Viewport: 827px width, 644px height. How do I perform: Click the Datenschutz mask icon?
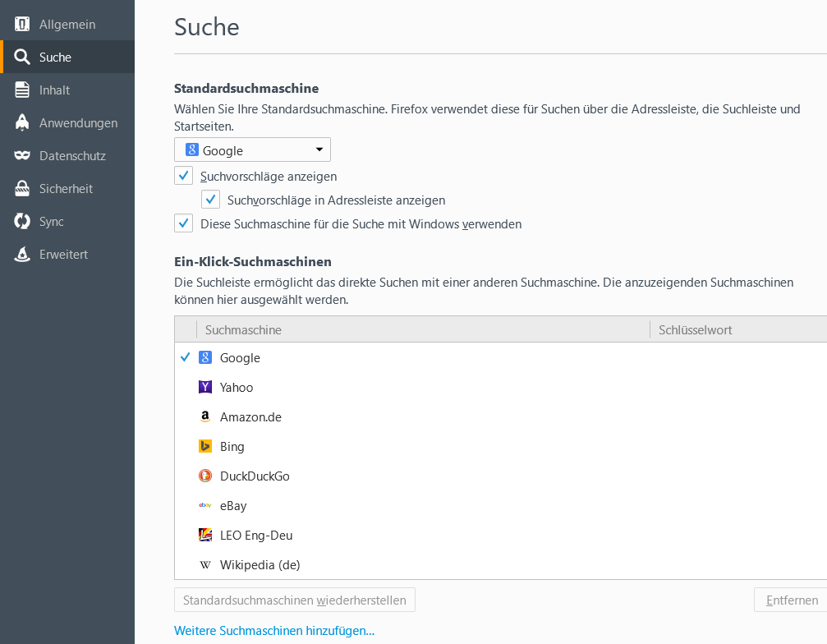22,156
